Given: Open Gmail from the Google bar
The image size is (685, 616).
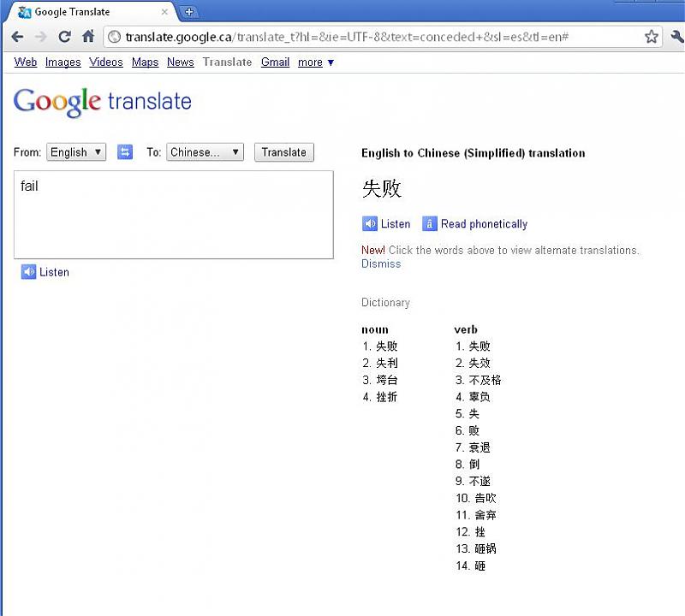Looking at the screenshot, I should [x=275, y=62].
